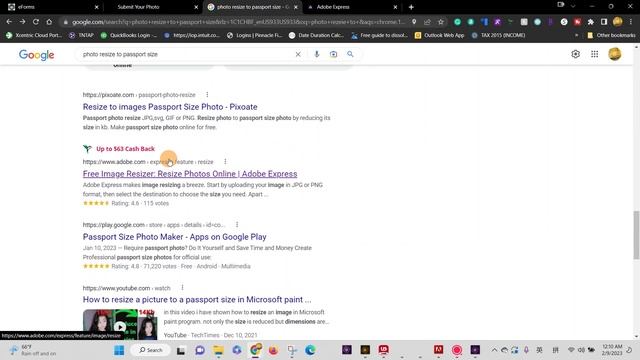Open Pixoate Passport Size Photo result

pyautogui.click(x=170, y=107)
